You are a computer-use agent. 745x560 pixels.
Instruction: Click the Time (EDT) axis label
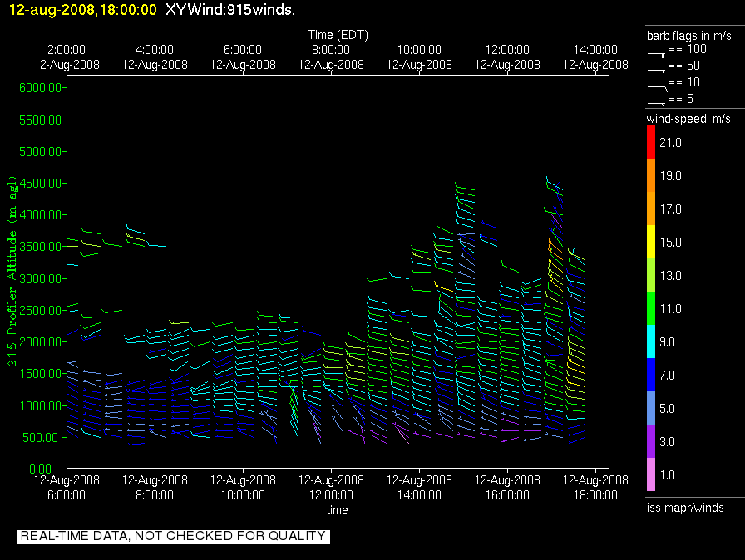pos(338,35)
